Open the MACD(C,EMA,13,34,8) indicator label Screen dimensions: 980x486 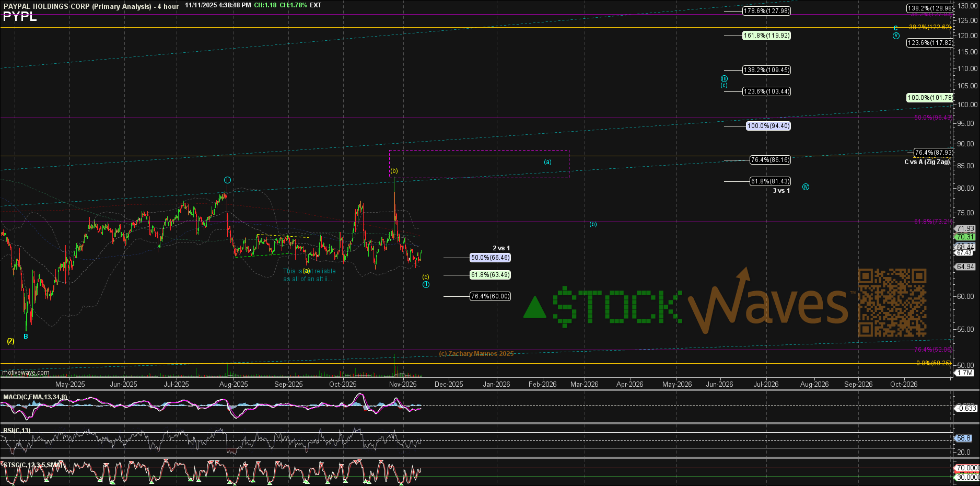[35, 397]
